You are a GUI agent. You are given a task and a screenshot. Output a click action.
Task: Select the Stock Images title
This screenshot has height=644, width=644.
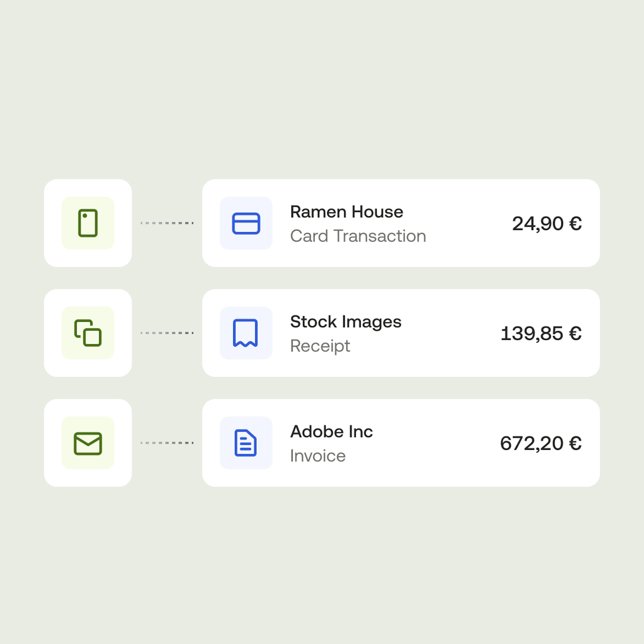pyautogui.click(x=346, y=322)
